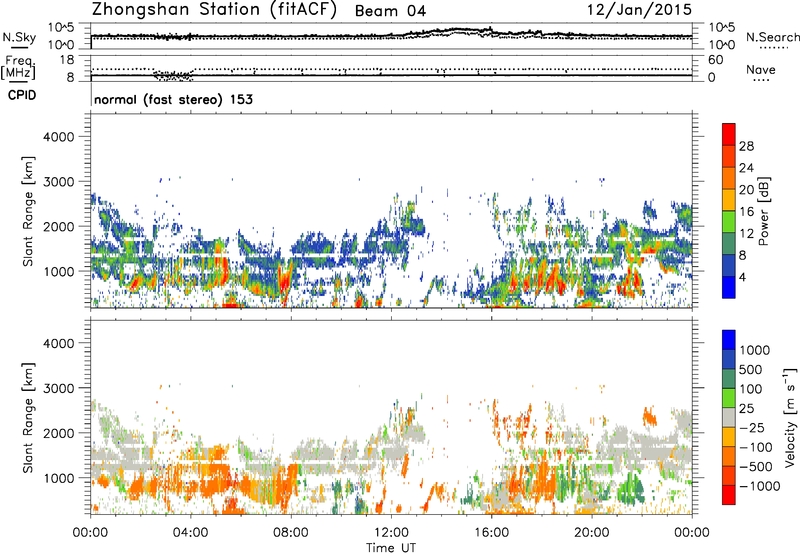
Task: Click 'normal (fast stereo) 153' text
Action: coord(173,99)
